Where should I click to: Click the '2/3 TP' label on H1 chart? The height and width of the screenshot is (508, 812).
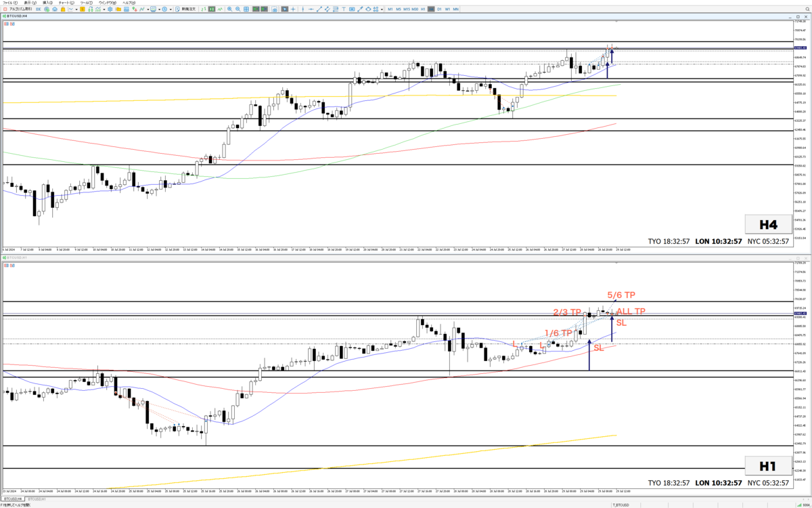[x=567, y=312]
